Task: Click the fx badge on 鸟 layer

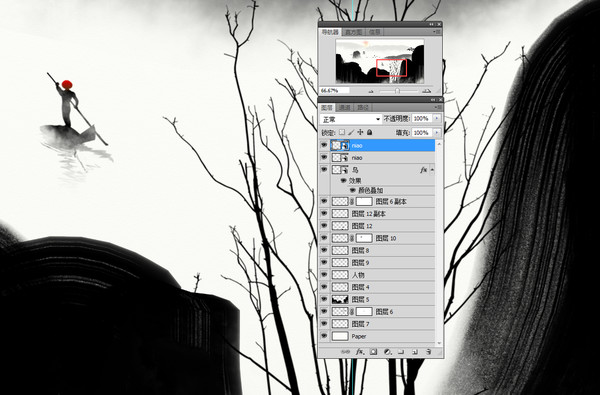Action: click(x=423, y=170)
